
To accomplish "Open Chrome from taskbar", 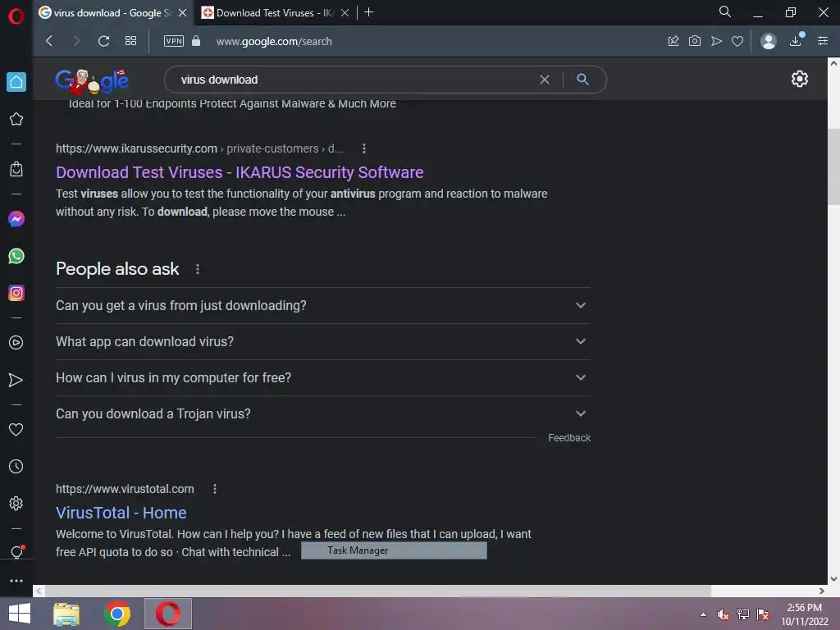I will [x=117, y=614].
